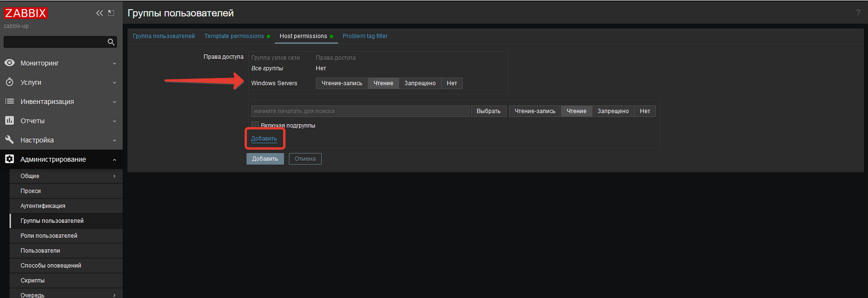Expand the Настройка menu chevron
The image size is (868, 298).
coord(114,140)
